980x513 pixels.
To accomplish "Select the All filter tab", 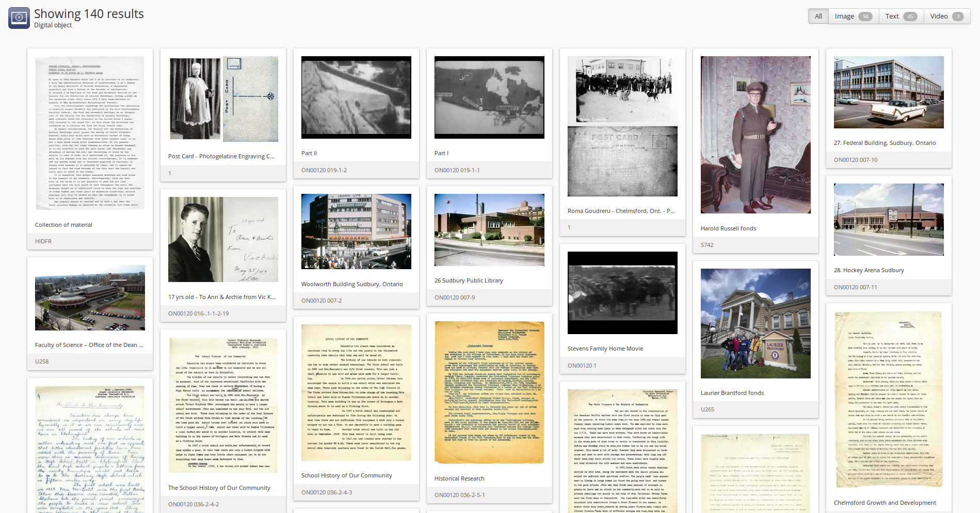I will coord(818,16).
